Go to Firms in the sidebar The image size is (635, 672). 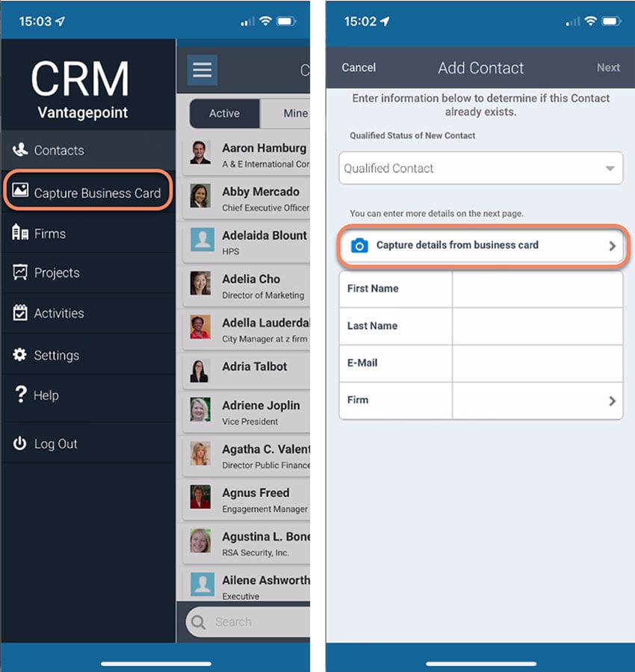tap(88, 233)
